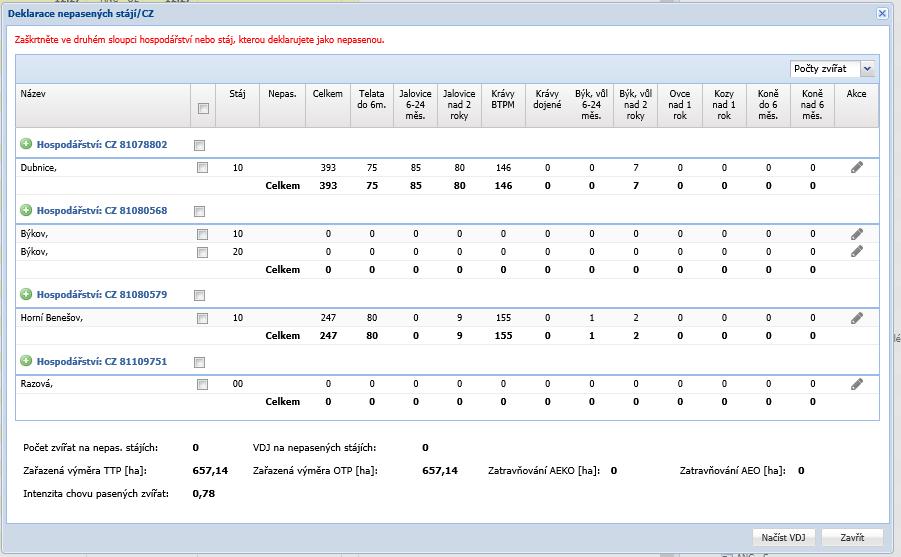Screen dimensions: 901x557
Task: Click the VDJ na nepasených stájích label
Action: click(314, 447)
